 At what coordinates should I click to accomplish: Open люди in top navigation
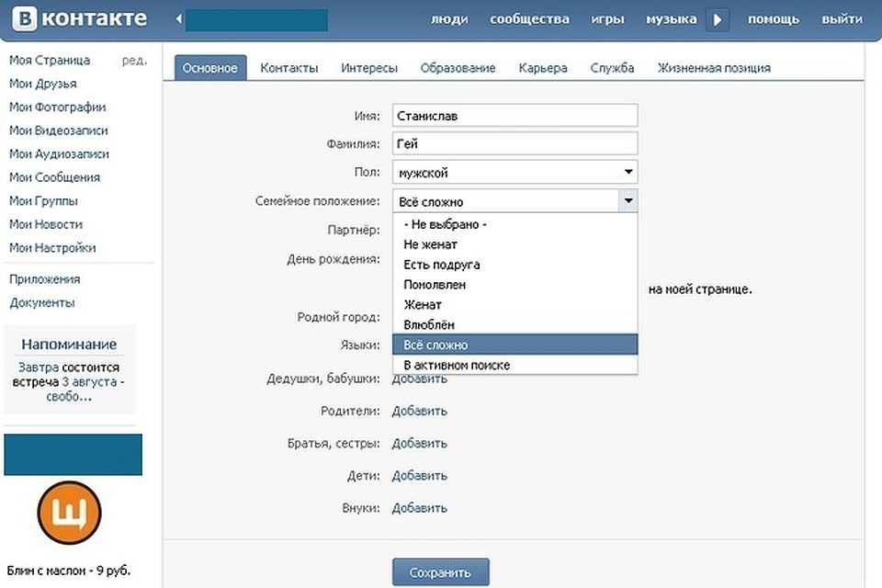click(449, 19)
